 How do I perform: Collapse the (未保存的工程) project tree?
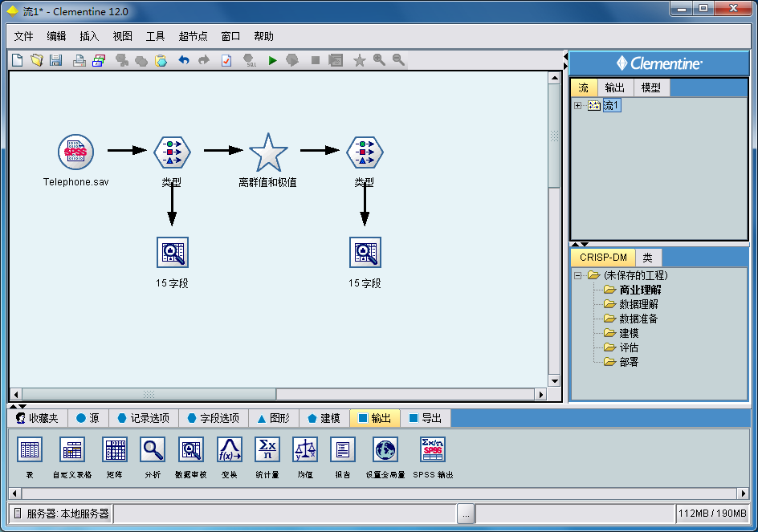coord(577,275)
